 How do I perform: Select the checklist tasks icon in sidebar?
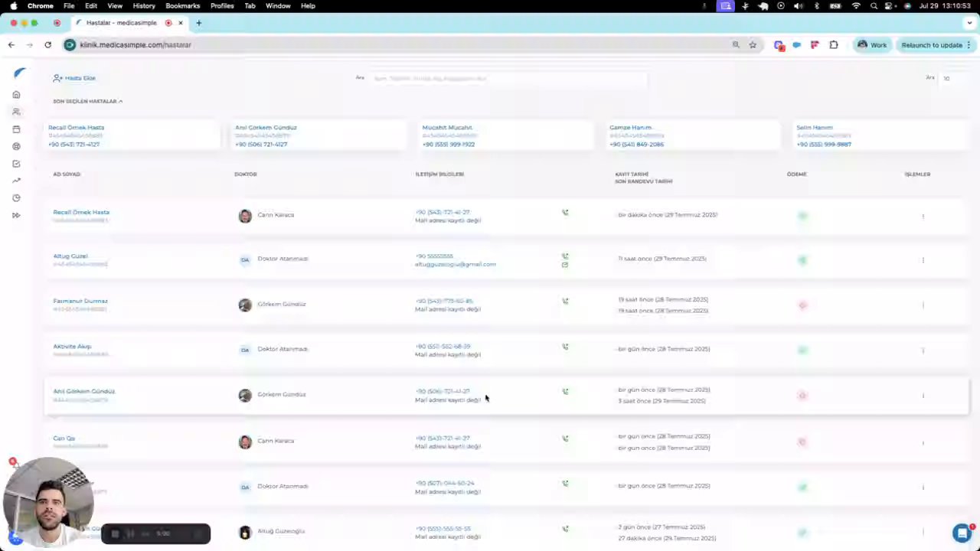[16, 164]
